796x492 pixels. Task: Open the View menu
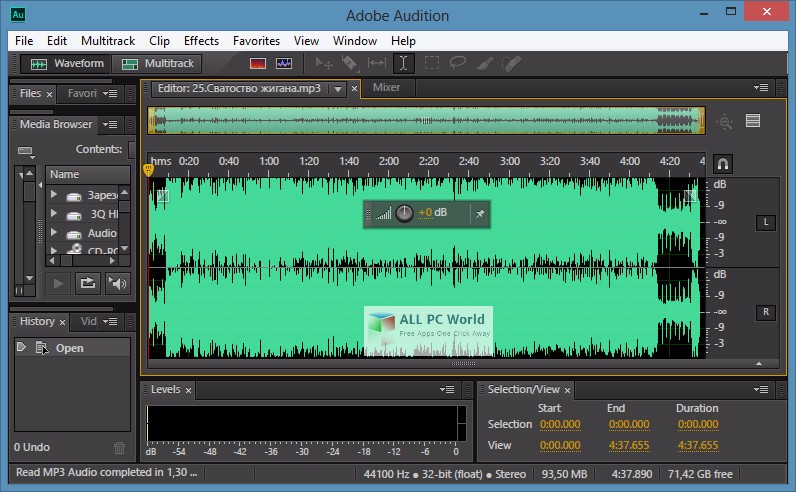point(306,41)
